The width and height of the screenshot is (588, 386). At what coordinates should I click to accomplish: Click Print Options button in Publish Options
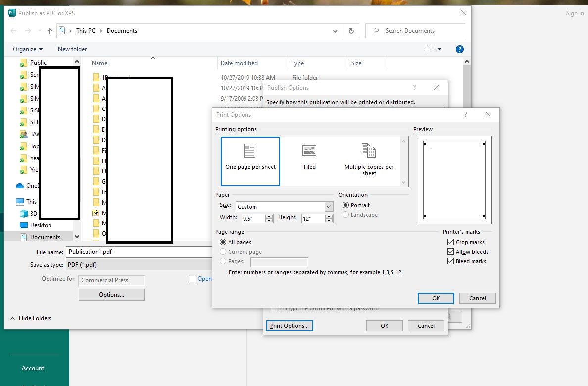click(x=290, y=326)
